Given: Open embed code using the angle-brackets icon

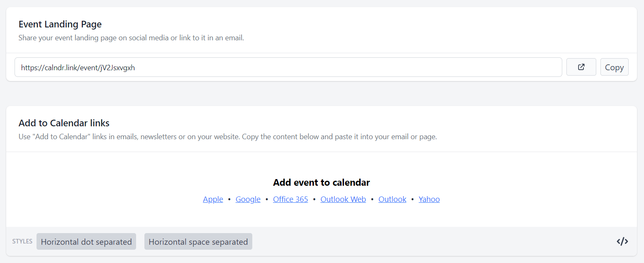Looking at the screenshot, I should tap(622, 241).
